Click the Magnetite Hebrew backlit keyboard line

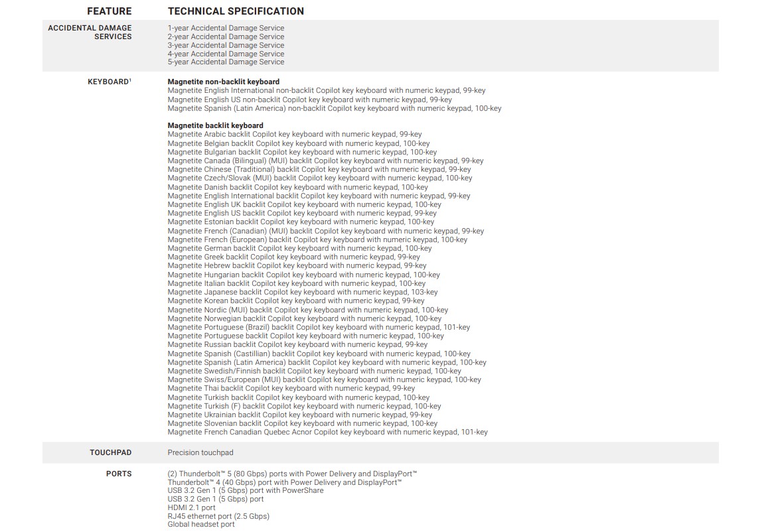tap(297, 265)
